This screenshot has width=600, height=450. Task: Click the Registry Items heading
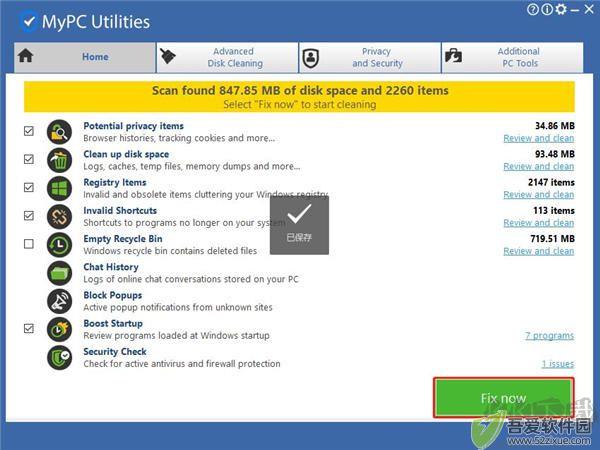coord(115,183)
